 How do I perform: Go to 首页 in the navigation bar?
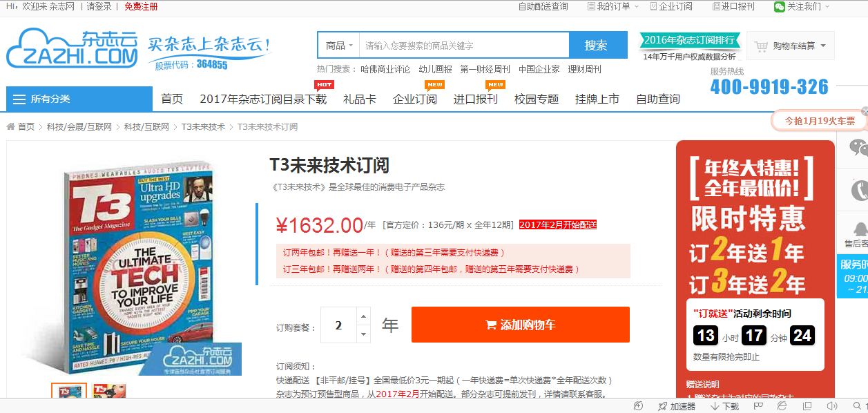pos(172,99)
